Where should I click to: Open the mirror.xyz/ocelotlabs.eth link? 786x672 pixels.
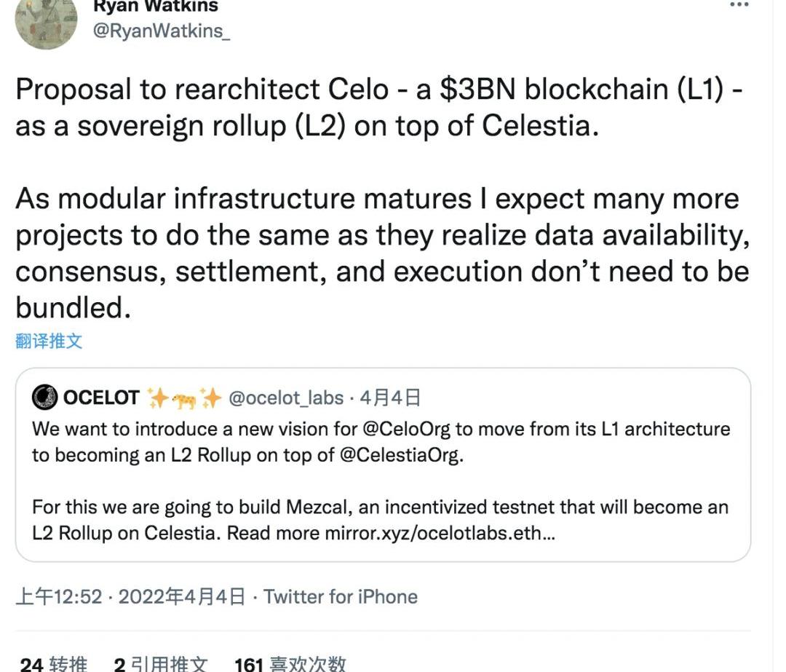440,533
